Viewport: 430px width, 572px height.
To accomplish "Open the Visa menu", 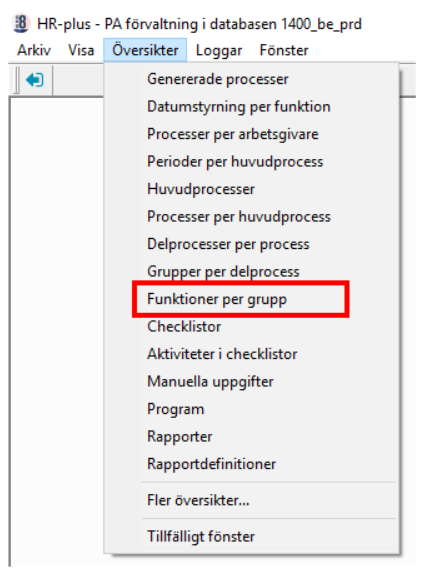I will click(x=81, y=50).
